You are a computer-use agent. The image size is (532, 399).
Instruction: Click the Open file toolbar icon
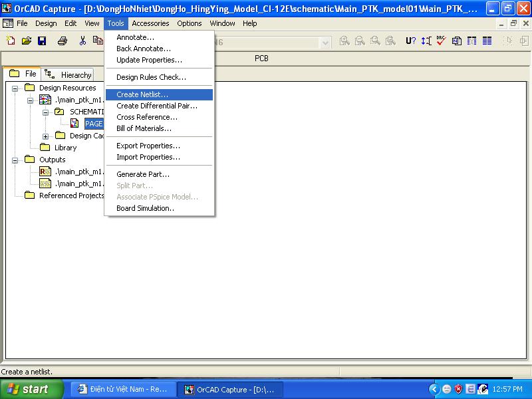[27, 41]
